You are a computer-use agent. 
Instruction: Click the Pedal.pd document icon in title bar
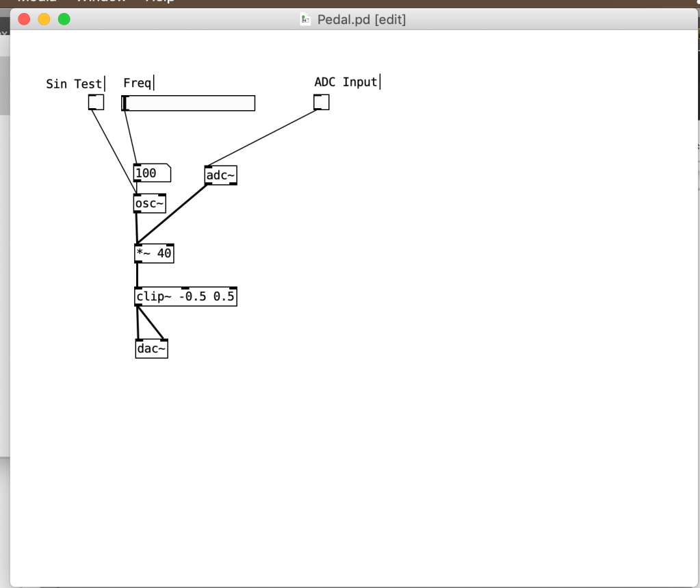tap(306, 20)
